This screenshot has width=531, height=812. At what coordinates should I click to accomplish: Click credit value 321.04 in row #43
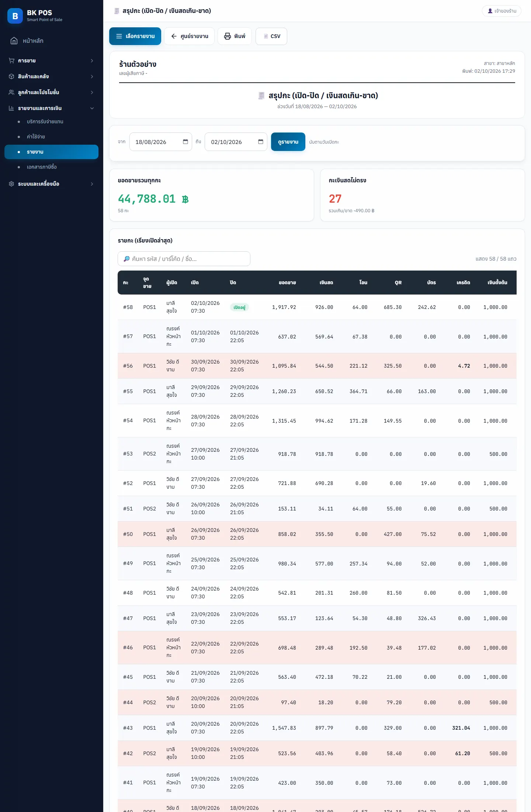461,728
